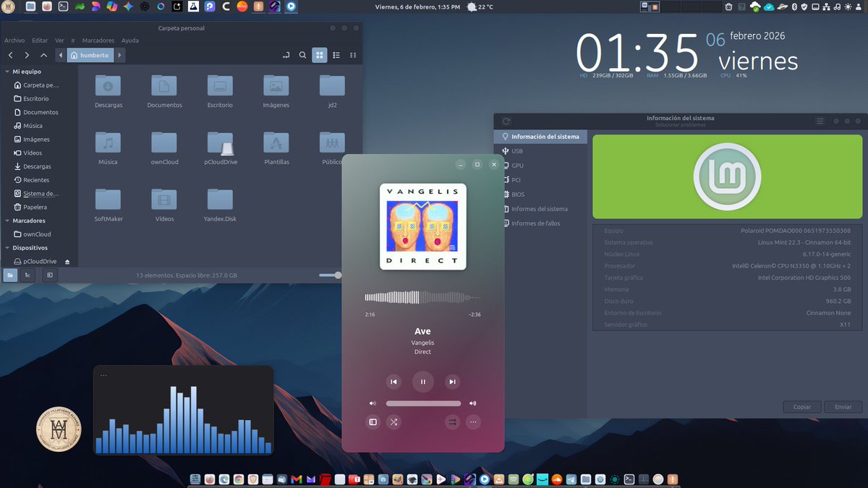Toggle shuffle in the music player

393,422
